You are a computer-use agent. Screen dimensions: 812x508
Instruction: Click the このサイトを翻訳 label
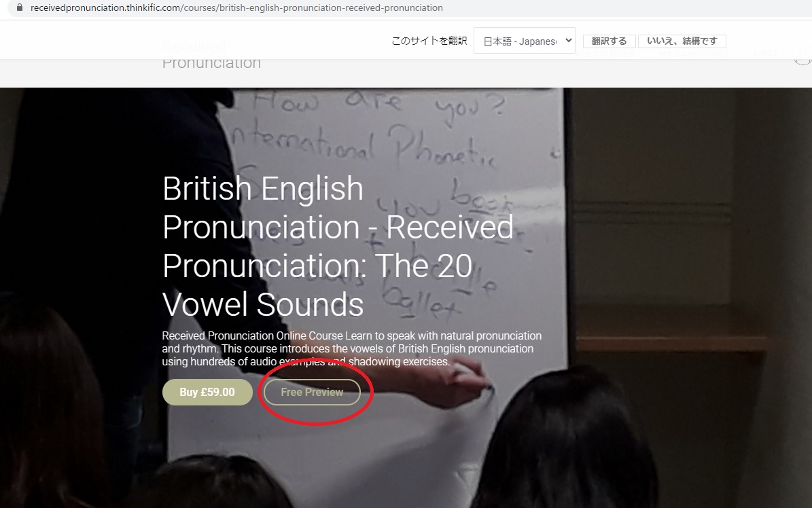tap(429, 41)
